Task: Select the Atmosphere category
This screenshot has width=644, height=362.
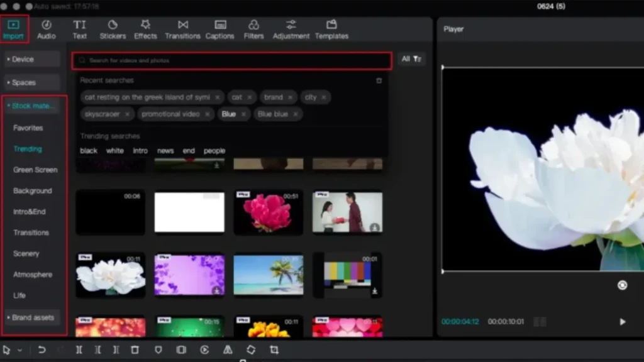Action: (x=33, y=275)
